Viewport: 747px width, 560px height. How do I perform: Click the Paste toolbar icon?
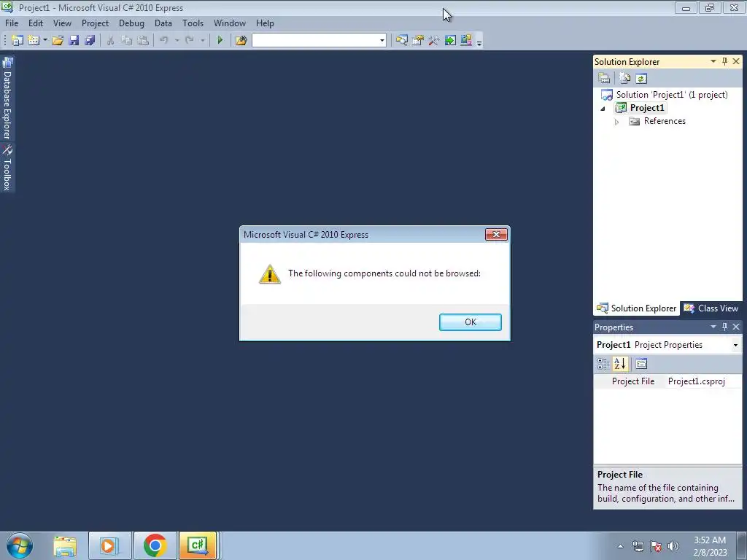pyautogui.click(x=143, y=41)
